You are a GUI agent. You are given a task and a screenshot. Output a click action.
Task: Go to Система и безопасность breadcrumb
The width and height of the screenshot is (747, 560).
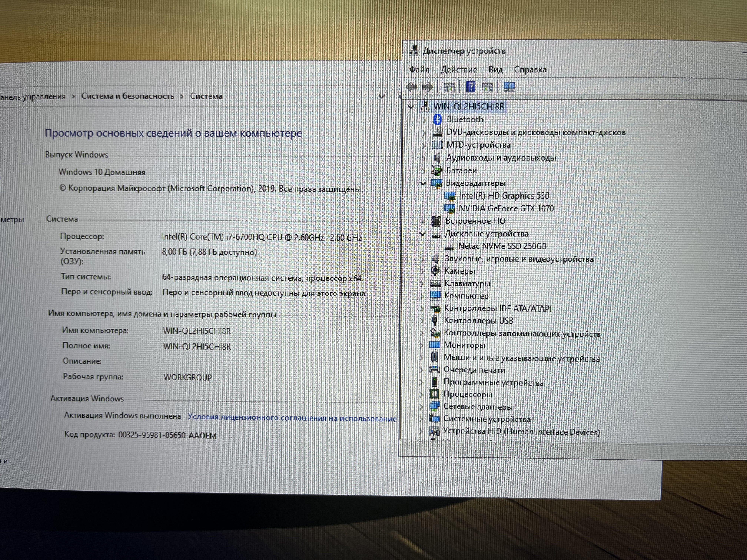click(x=128, y=96)
